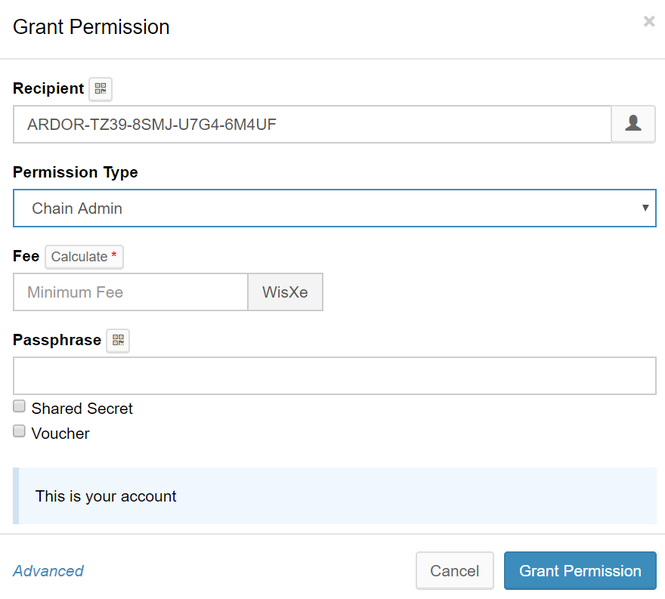Click the Permission Type field label

75,172
